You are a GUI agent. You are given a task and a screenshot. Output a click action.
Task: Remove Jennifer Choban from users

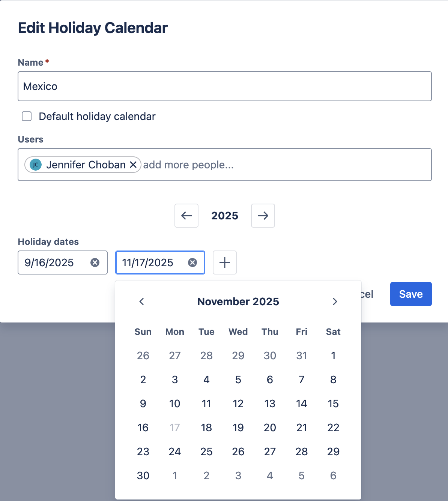133,165
